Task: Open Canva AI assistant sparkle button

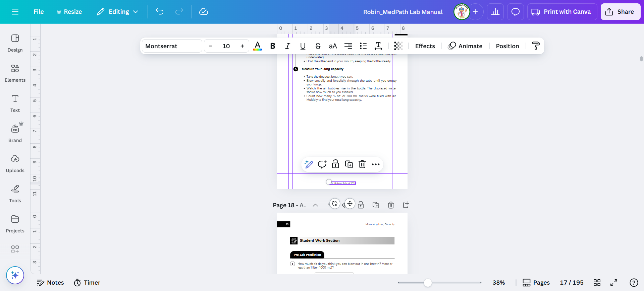Action: coord(15,275)
